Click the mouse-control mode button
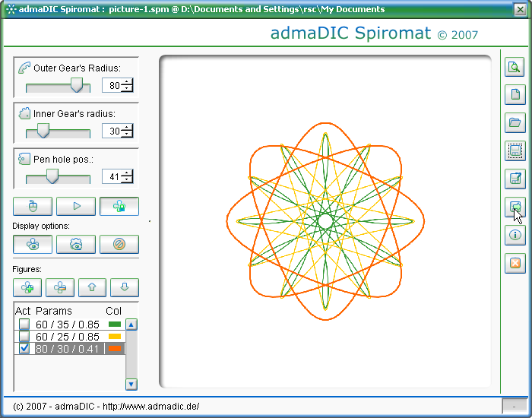 click(33, 206)
